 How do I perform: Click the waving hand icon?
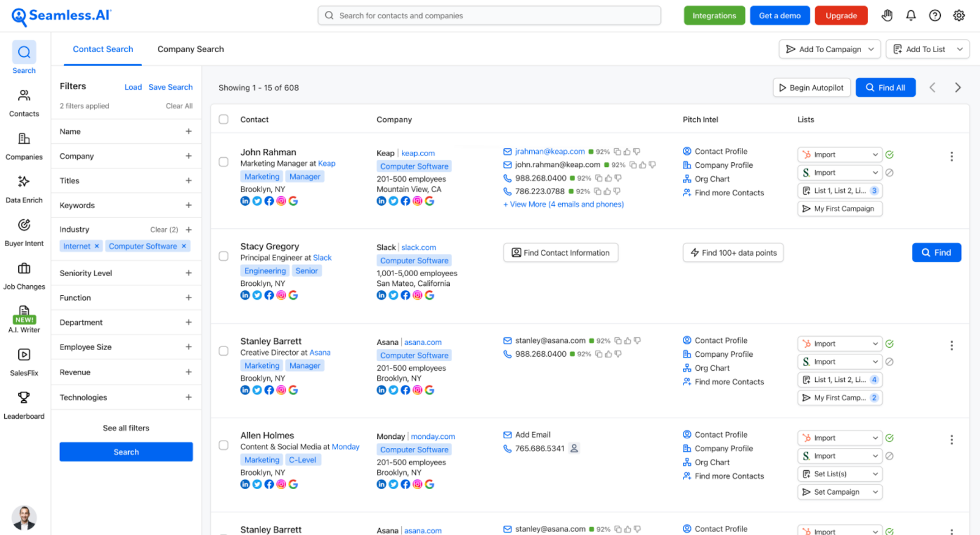[887, 15]
